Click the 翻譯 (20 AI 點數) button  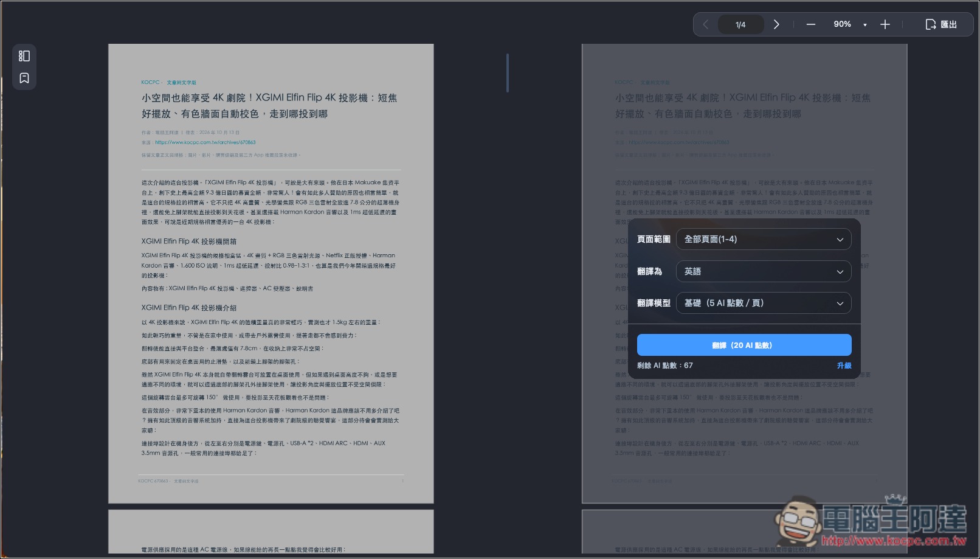[x=744, y=345]
